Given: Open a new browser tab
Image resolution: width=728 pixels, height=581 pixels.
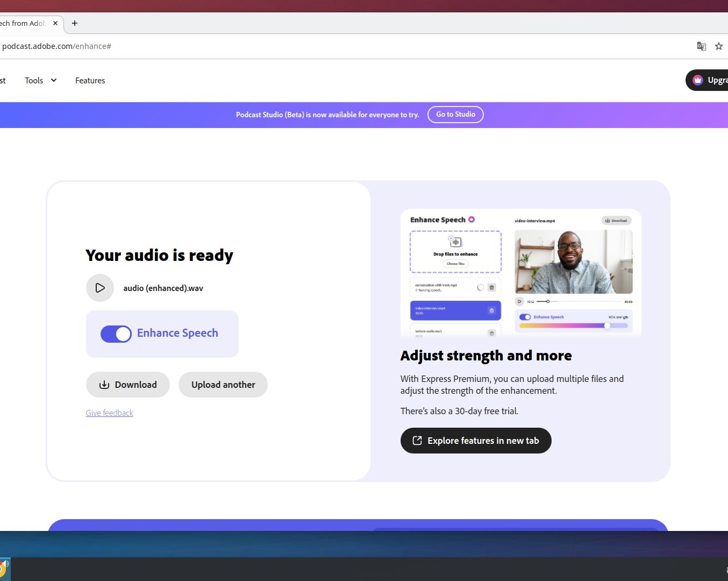Looking at the screenshot, I should point(75,23).
